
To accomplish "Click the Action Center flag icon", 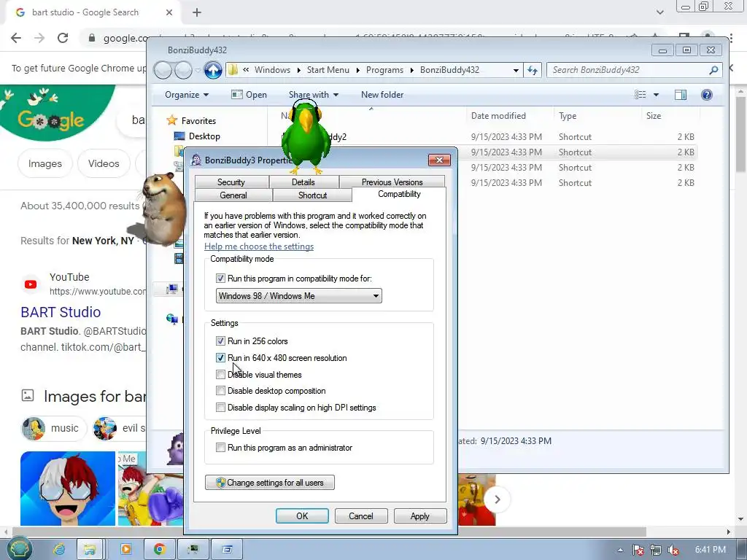I will coord(638,550).
